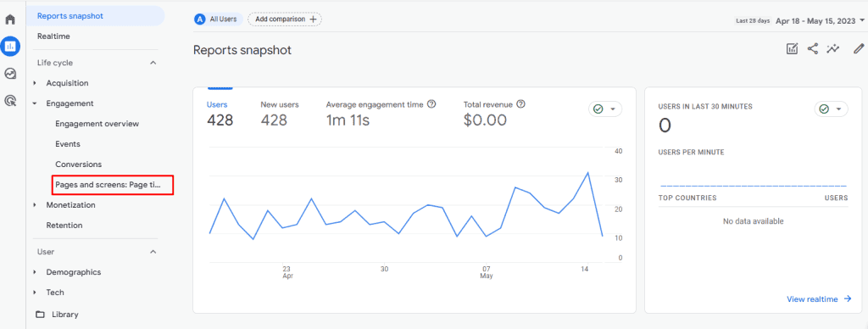Click the peak point near 14 May on chart
The width and height of the screenshot is (868, 329).
click(x=587, y=173)
